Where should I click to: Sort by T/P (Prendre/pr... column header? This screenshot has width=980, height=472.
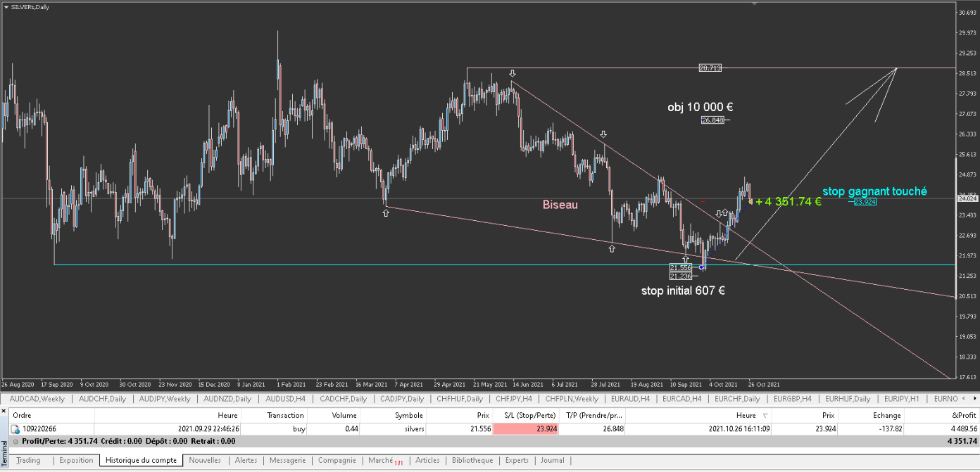[592, 415]
